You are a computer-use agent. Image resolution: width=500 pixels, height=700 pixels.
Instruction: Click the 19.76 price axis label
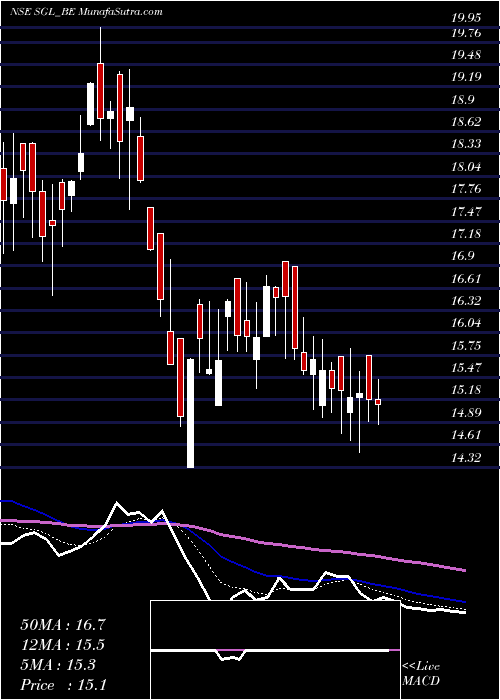(467, 33)
